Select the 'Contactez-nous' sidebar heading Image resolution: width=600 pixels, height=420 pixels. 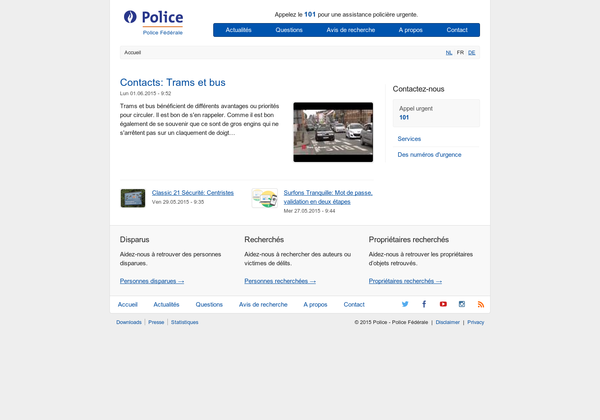418,89
